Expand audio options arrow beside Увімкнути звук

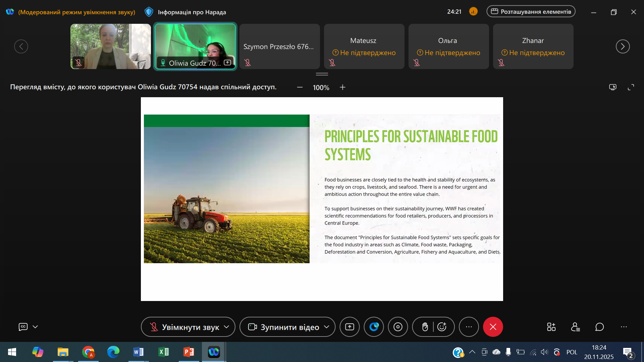[x=227, y=327]
